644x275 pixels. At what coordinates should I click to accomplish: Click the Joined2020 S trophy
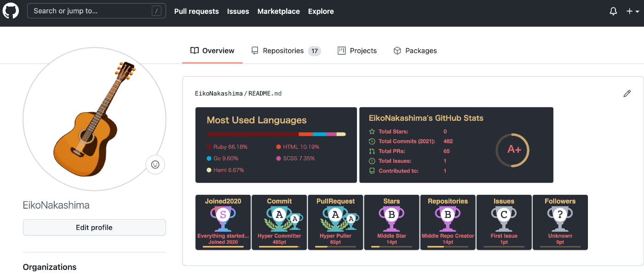[x=223, y=222]
